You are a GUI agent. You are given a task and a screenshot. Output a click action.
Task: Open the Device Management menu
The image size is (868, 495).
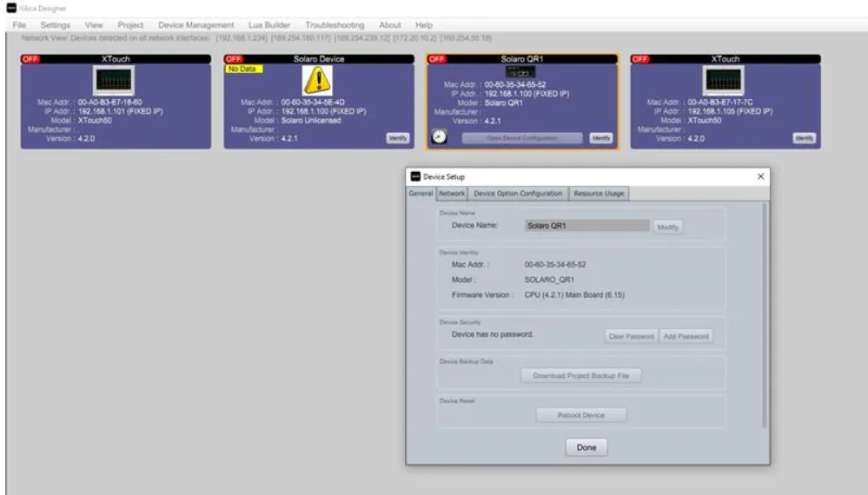196,25
